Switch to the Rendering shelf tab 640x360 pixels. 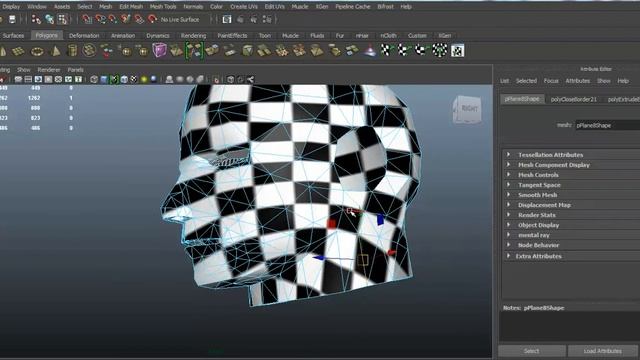193,36
